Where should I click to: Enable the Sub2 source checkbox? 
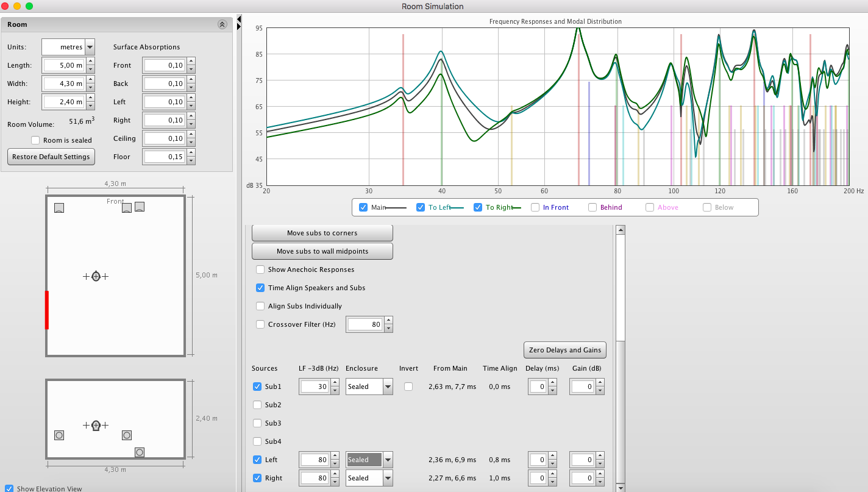257,405
